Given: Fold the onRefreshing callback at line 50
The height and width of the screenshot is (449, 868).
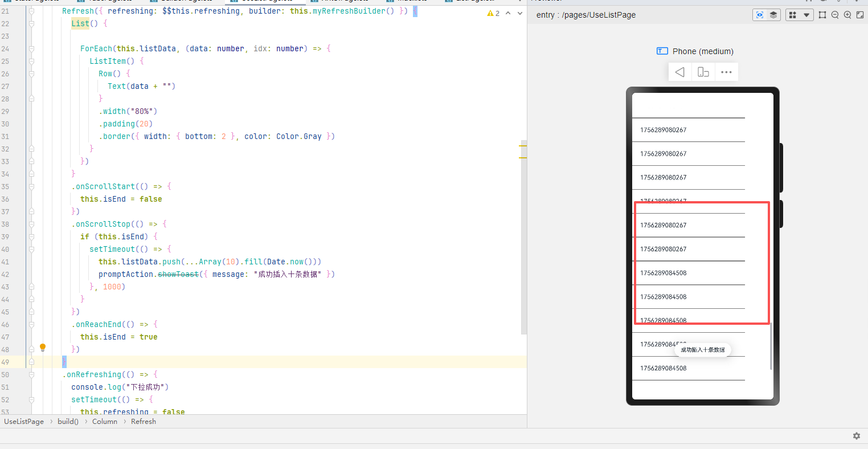Looking at the screenshot, I should (31, 375).
